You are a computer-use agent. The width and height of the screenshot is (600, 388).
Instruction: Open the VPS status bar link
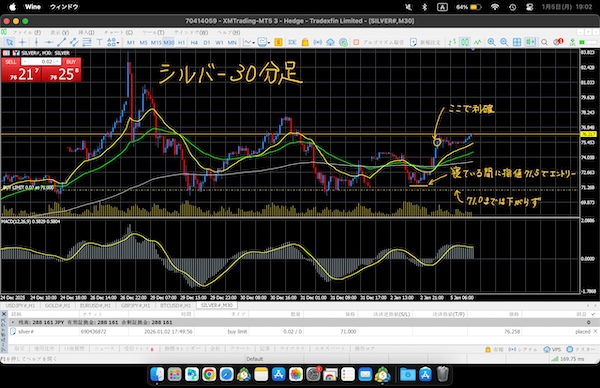(553, 349)
